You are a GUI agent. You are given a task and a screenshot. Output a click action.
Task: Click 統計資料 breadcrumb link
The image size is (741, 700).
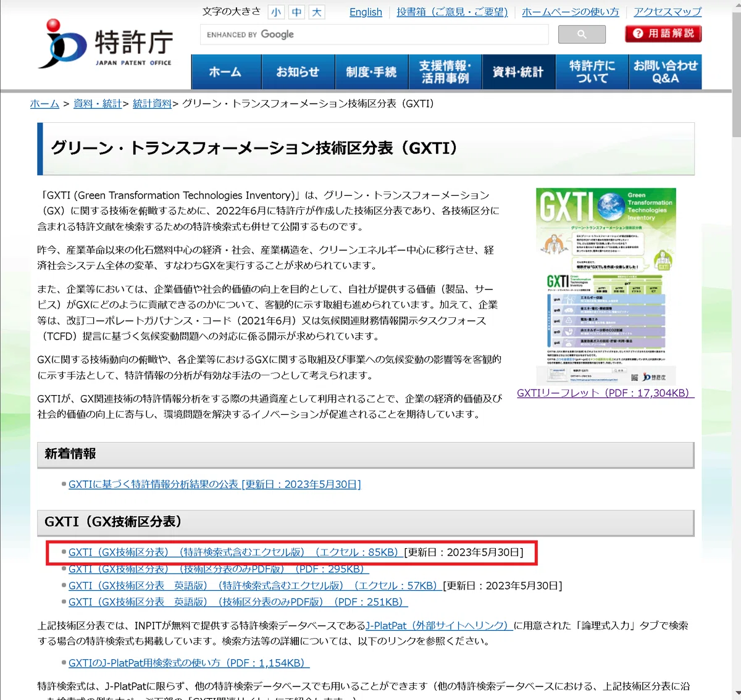pos(152,104)
